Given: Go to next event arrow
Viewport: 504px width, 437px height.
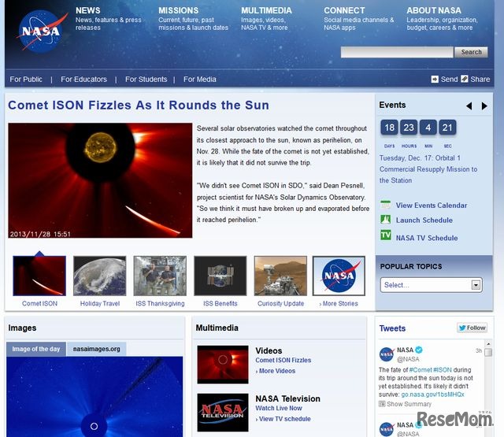Looking at the screenshot, I should pyautogui.click(x=485, y=106).
